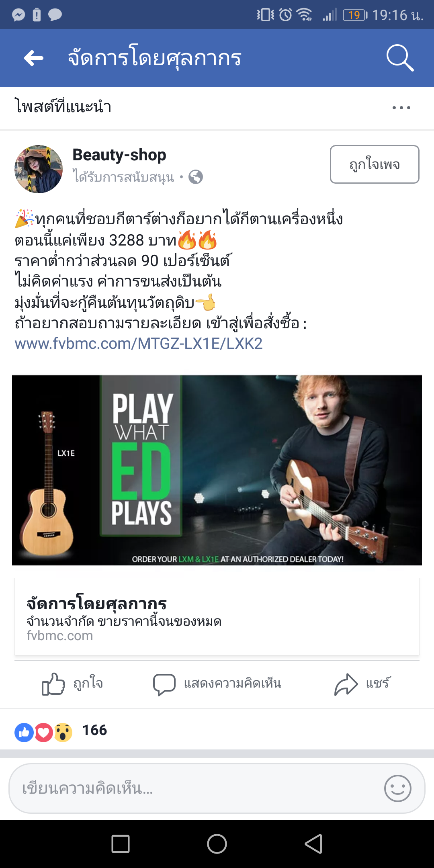Open the three-dots post options menu
The height and width of the screenshot is (868, 434).
(x=401, y=108)
